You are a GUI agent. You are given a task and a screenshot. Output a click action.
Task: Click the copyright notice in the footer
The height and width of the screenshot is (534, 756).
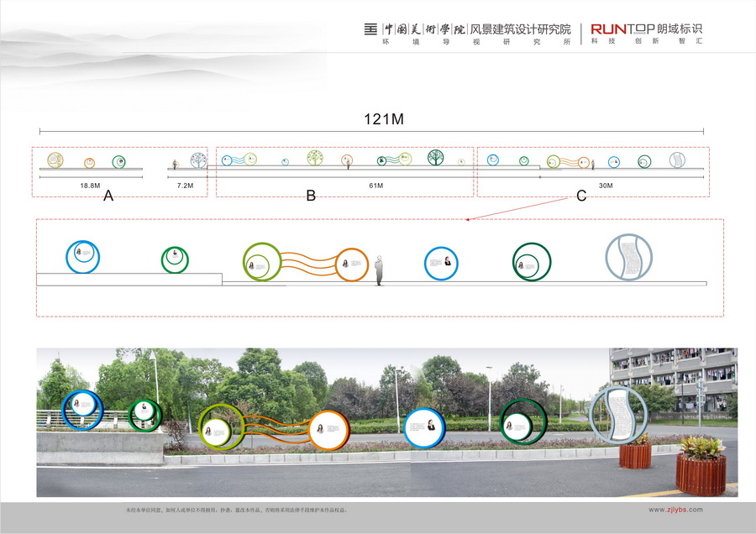[236, 510]
